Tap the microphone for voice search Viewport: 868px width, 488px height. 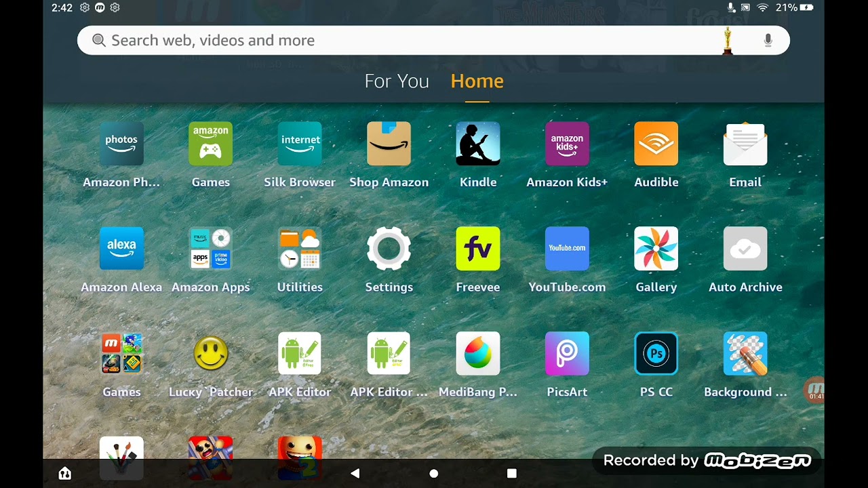pos(768,41)
